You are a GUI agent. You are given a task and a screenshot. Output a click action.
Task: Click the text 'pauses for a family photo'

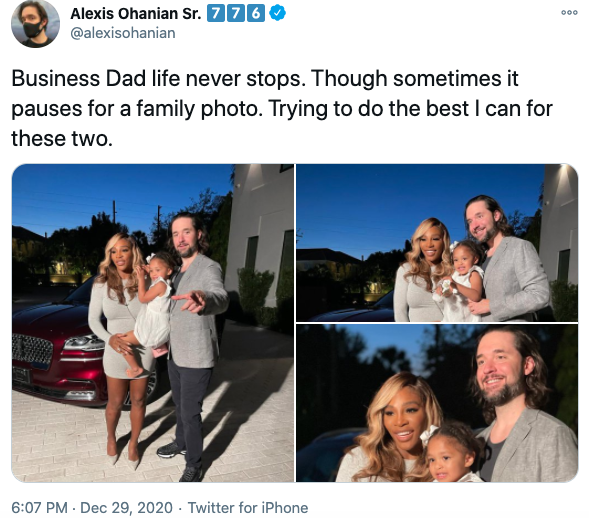pos(137,109)
